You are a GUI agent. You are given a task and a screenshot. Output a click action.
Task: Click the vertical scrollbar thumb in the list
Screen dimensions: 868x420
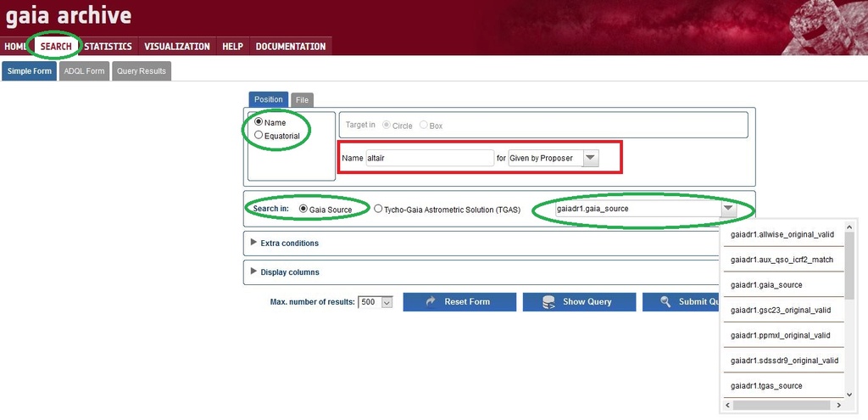tap(849, 265)
